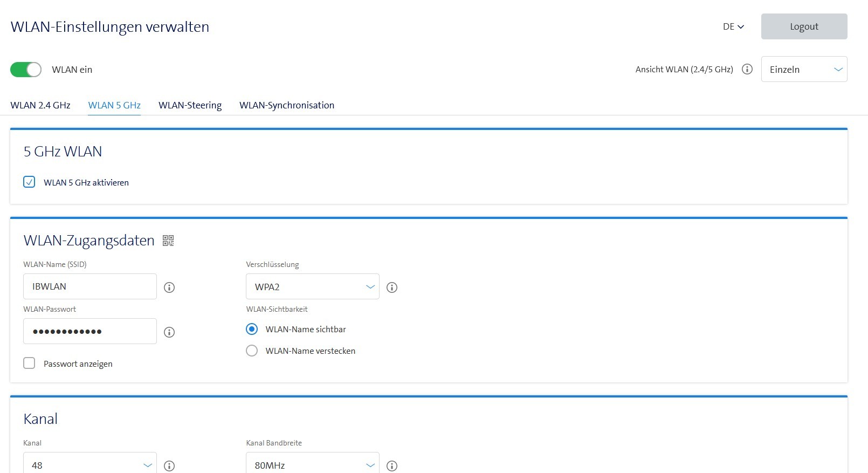
Task: Toggle the WLAN ein switch
Action: pyautogui.click(x=26, y=70)
